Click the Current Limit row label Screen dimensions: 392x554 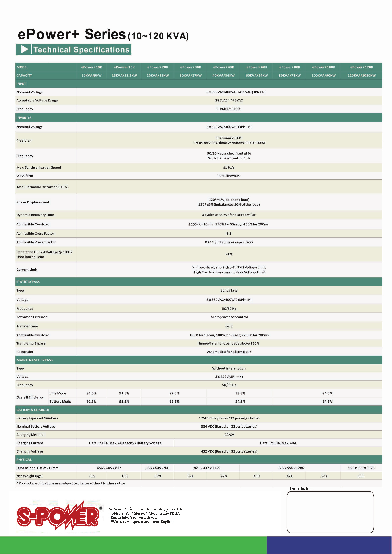click(x=27, y=270)
